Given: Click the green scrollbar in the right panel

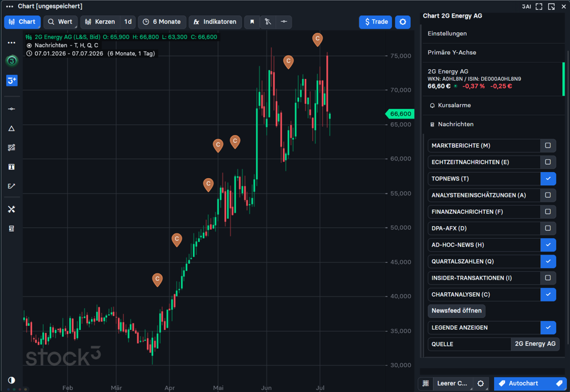Looking at the screenshot, I should click(563, 79).
